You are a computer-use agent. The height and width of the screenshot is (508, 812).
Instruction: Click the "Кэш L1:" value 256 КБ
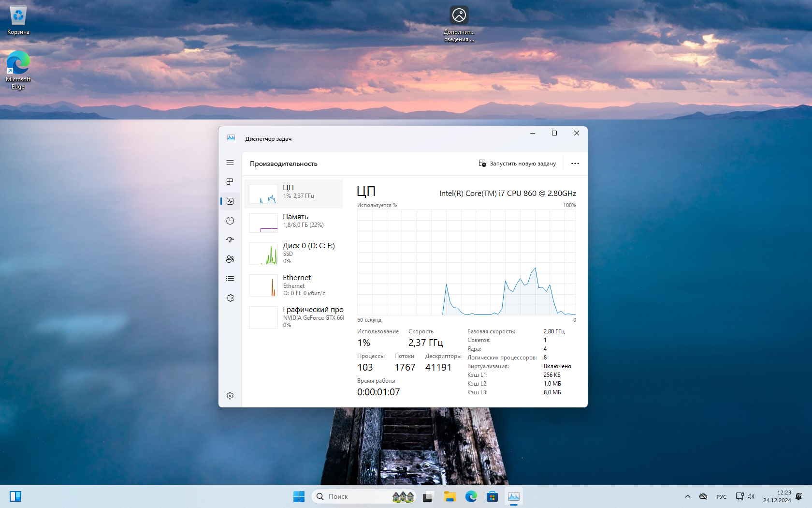tap(552, 375)
